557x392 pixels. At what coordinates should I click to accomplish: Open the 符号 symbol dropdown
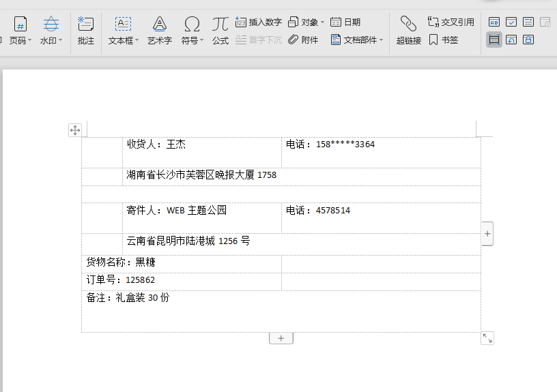point(192,41)
